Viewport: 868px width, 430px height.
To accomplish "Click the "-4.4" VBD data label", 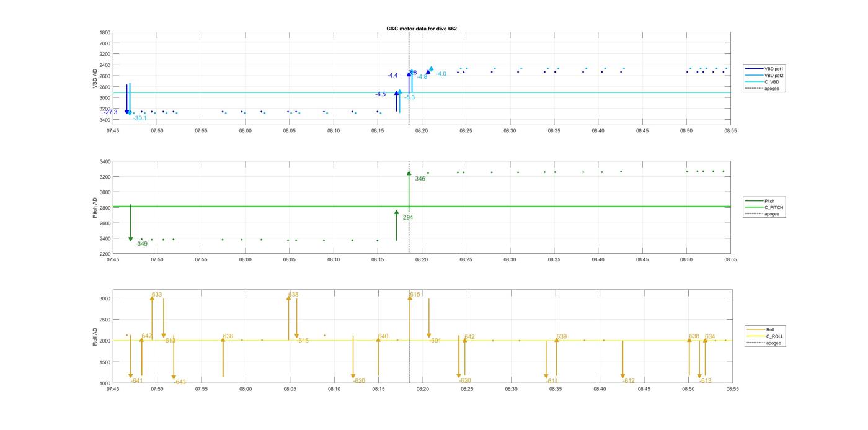I will pos(392,75).
